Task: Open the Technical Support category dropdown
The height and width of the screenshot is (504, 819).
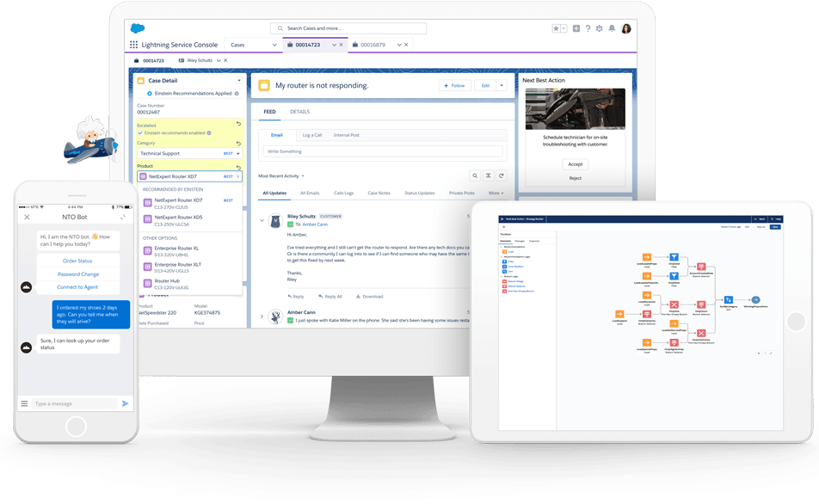Action: point(238,154)
